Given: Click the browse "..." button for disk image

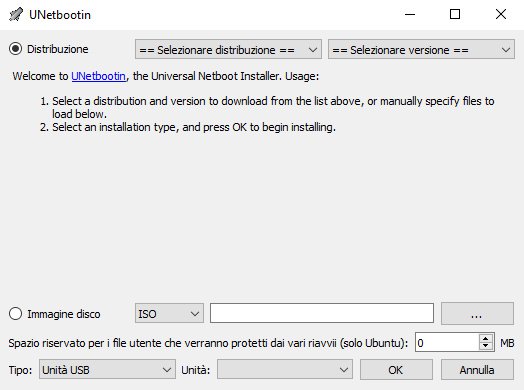Looking at the screenshot, I should (477, 313).
